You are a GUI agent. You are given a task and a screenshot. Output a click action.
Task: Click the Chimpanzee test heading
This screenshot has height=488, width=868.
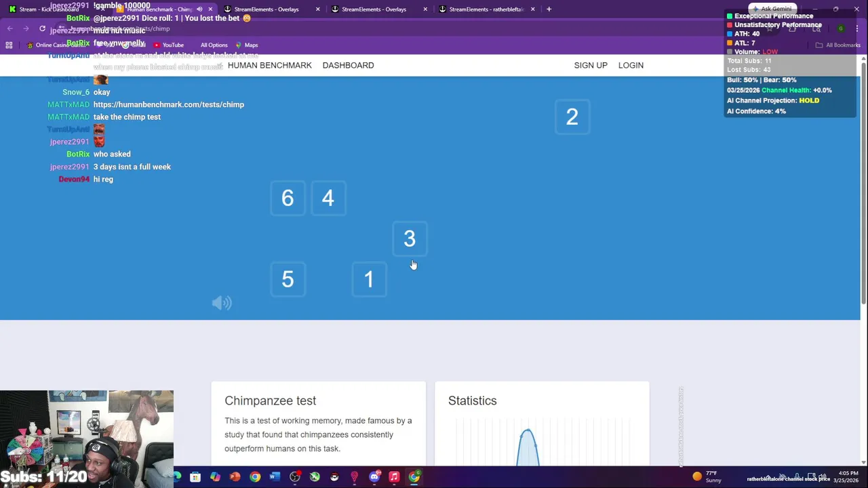(x=270, y=401)
